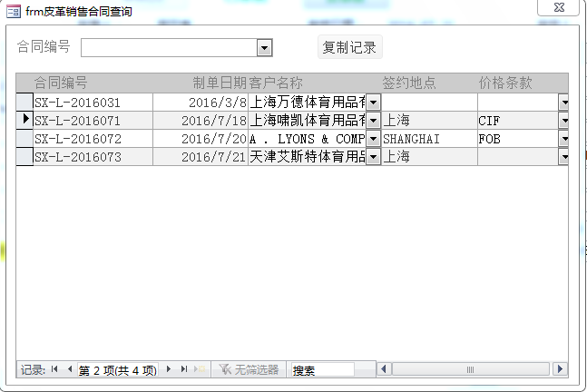Click the contract number cell SX-L-2016072
Screen dimensions: 587x392
[x=92, y=139]
